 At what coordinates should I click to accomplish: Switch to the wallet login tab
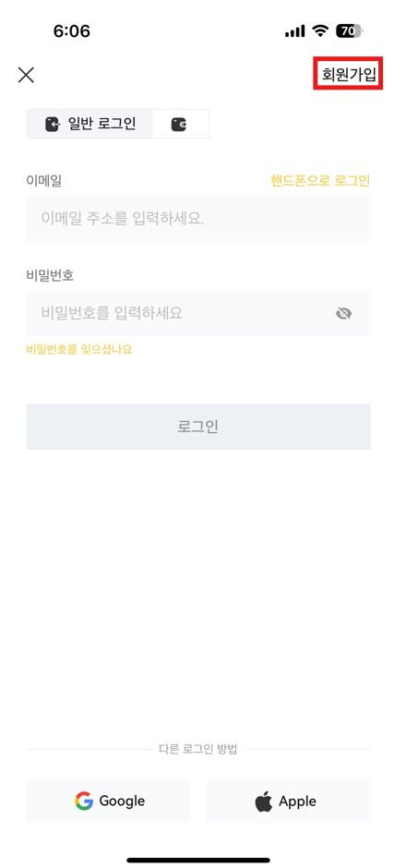click(180, 124)
